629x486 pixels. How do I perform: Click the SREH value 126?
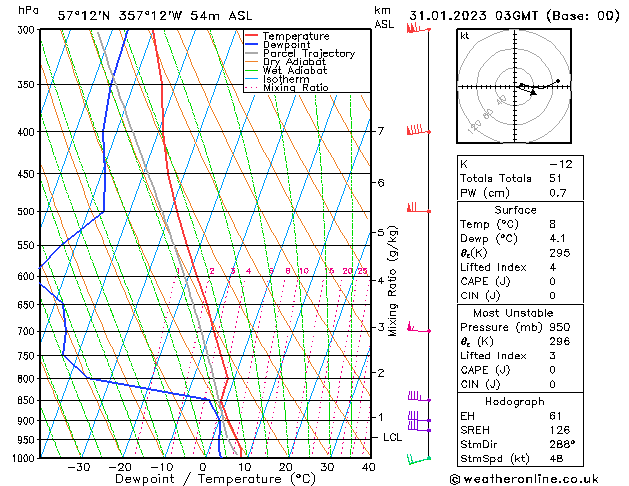[x=560, y=430]
